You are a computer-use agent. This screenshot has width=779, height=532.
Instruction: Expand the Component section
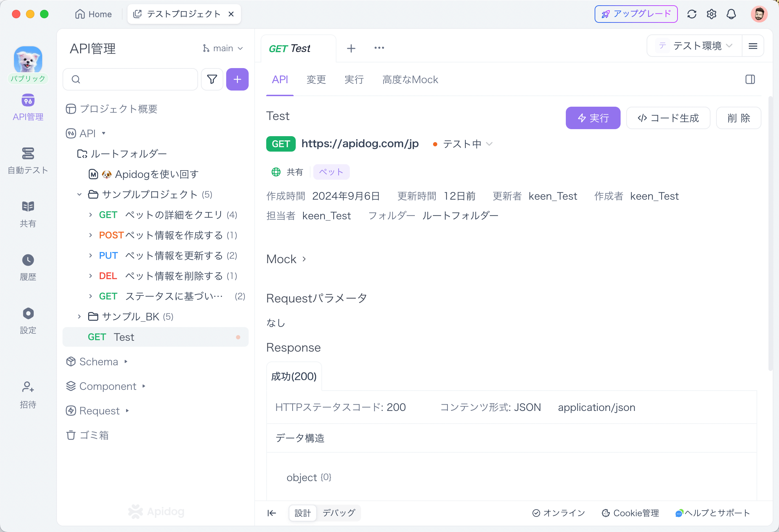pos(144,386)
